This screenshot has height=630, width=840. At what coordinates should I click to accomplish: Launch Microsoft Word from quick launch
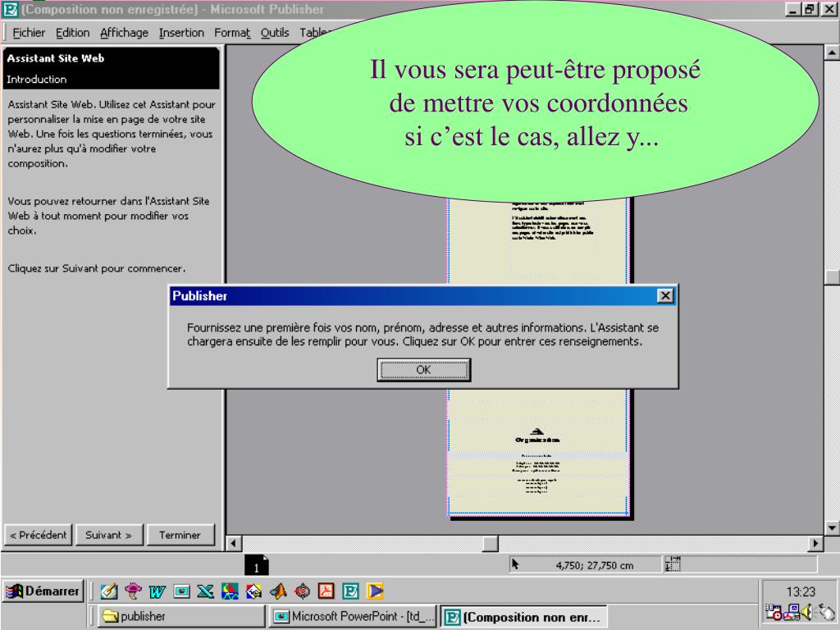click(157, 591)
